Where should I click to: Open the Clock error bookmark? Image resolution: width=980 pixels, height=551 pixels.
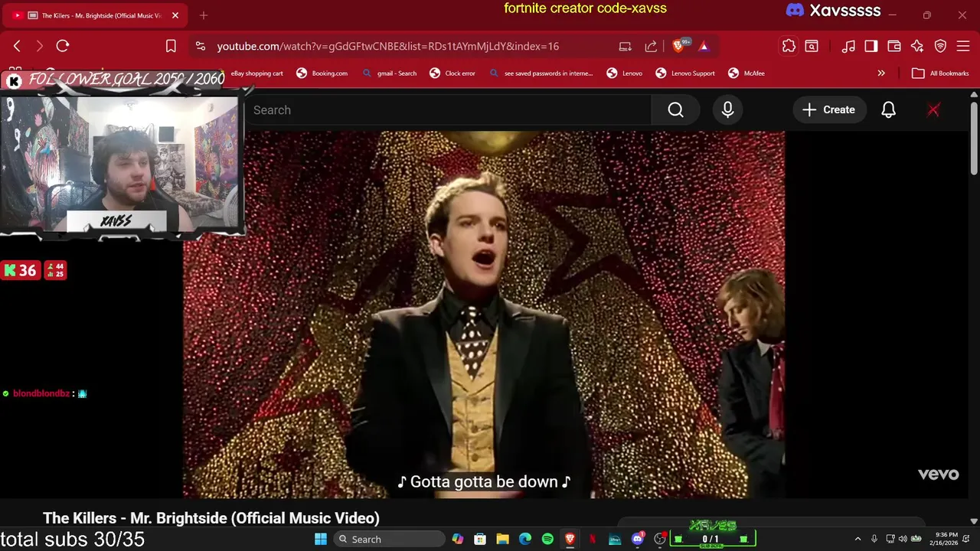[x=452, y=73]
